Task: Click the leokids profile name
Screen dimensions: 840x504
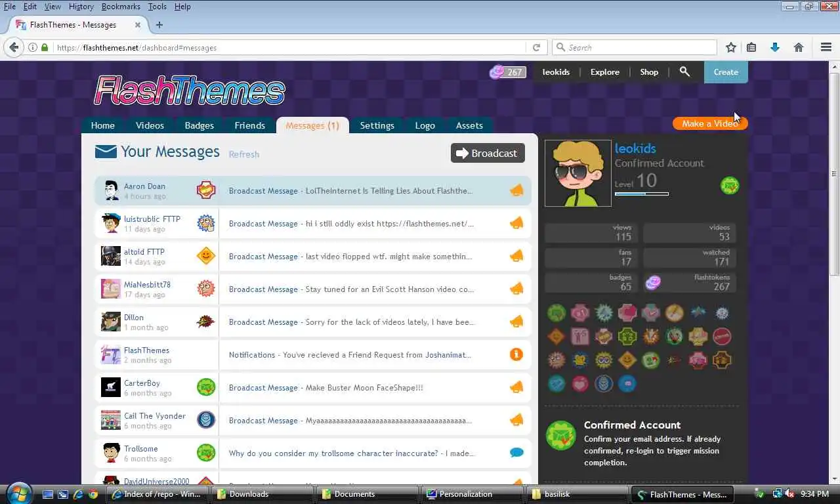Action: pyautogui.click(x=635, y=148)
